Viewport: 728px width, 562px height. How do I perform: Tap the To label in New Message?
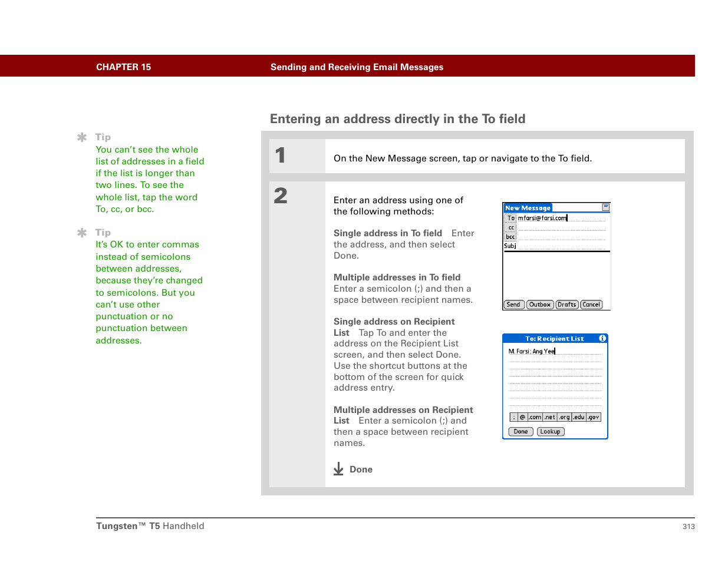[x=510, y=218]
